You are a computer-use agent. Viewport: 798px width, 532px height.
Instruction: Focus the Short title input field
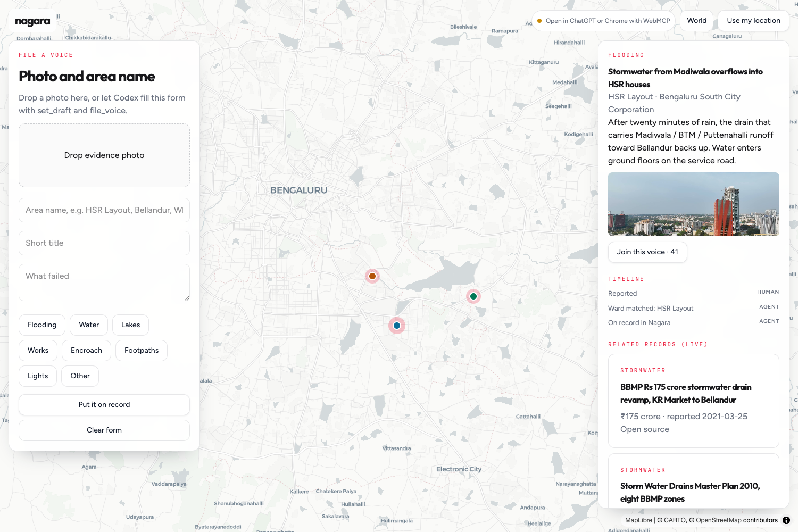(x=104, y=243)
